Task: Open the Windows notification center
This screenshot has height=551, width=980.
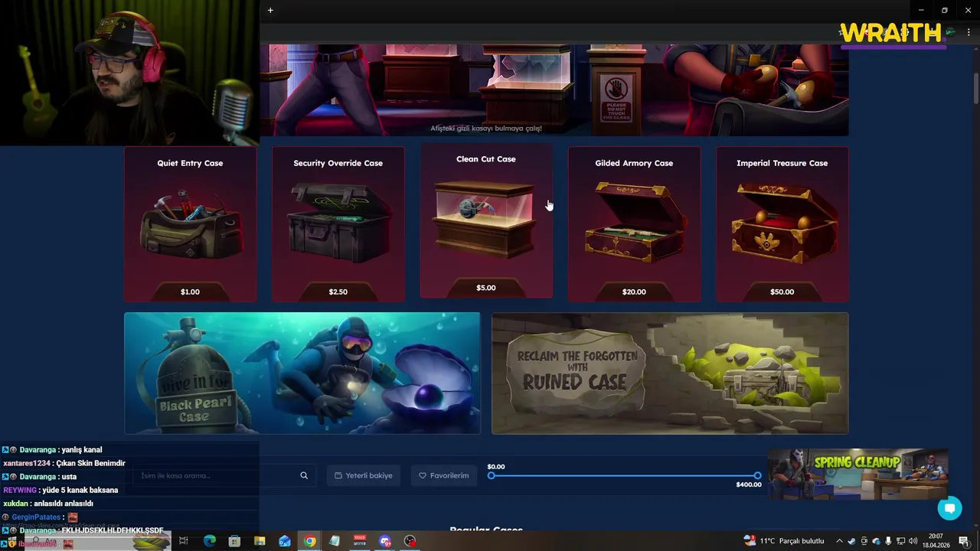Action: pos(964,541)
